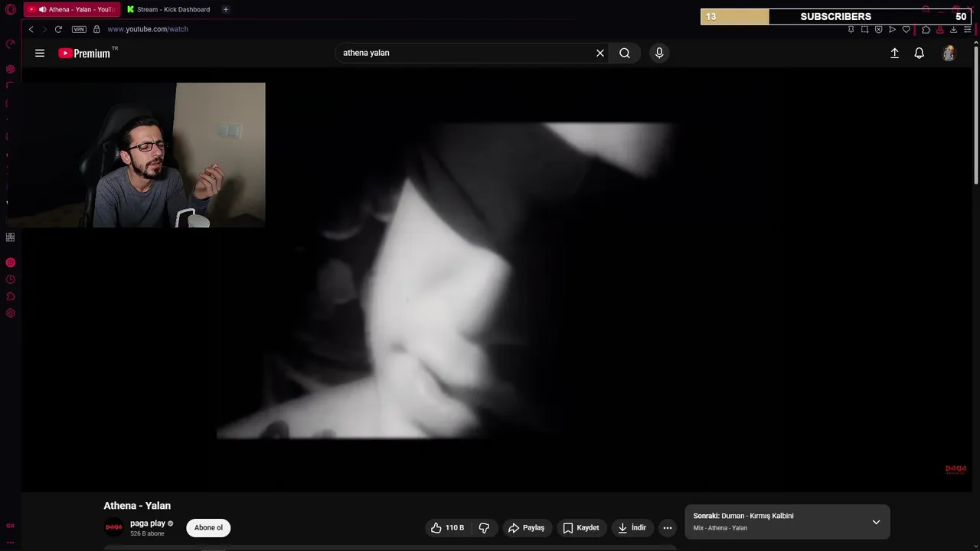The height and width of the screenshot is (551, 980).
Task: Open the player send icon in address bar
Action: click(x=892, y=29)
